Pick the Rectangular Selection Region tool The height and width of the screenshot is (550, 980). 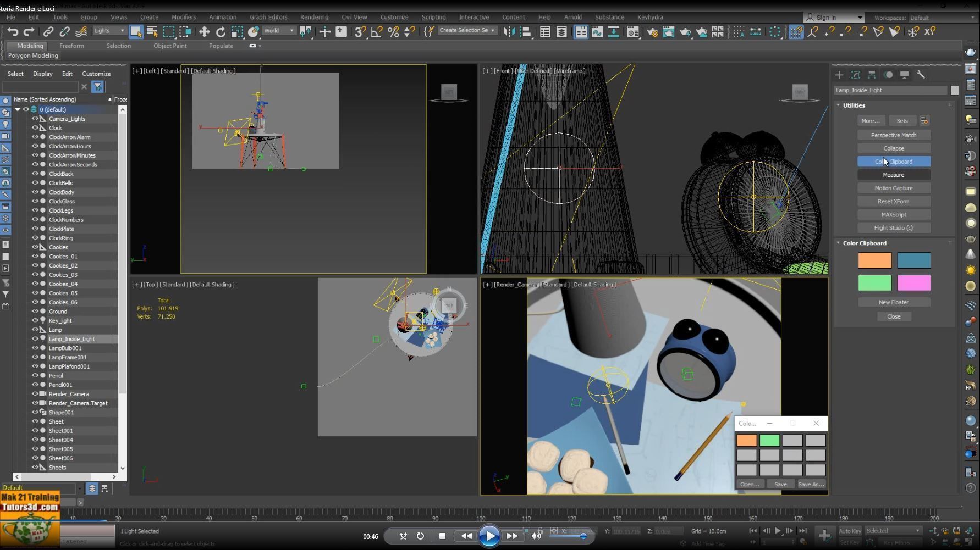(x=169, y=32)
